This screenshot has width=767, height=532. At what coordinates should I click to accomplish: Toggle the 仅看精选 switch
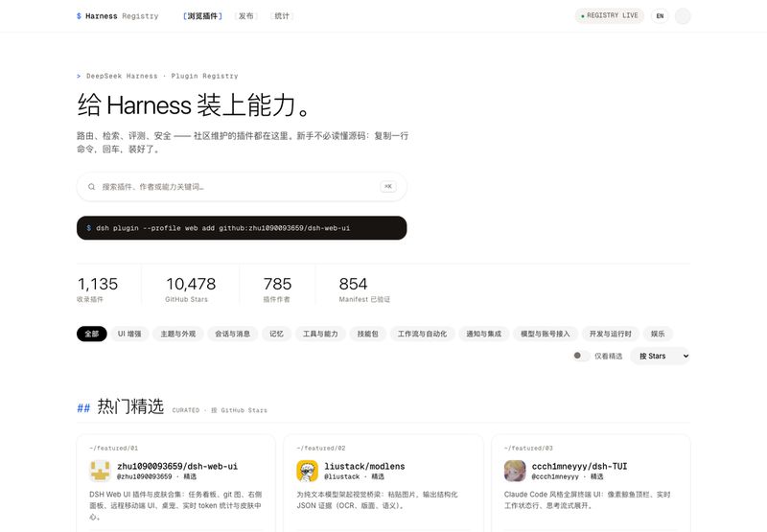click(581, 356)
